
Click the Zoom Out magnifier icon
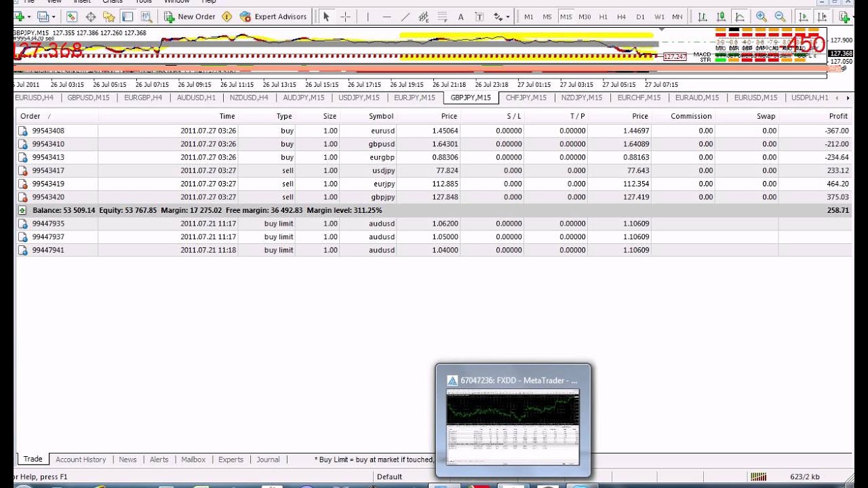(x=780, y=16)
